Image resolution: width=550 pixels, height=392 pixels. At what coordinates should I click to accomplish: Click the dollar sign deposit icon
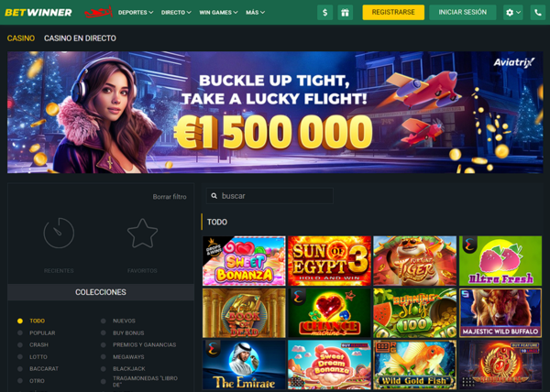coord(324,13)
